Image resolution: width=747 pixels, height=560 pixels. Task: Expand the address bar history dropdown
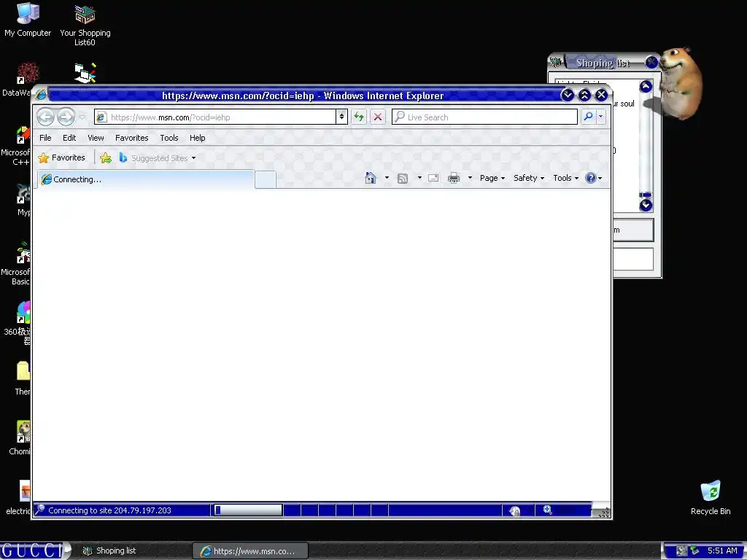(341, 117)
